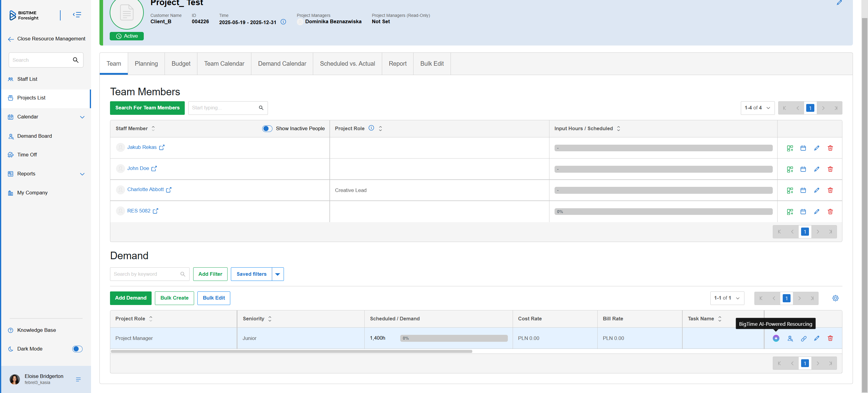This screenshot has height=393, width=868.
Task: Open Jakub Rekas staff link
Action: (x=142, y=147)
